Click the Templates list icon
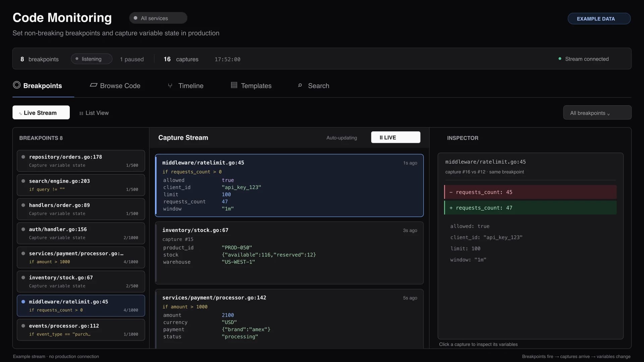The width and height of the screenshot is (644, 362). click(234, 85)
